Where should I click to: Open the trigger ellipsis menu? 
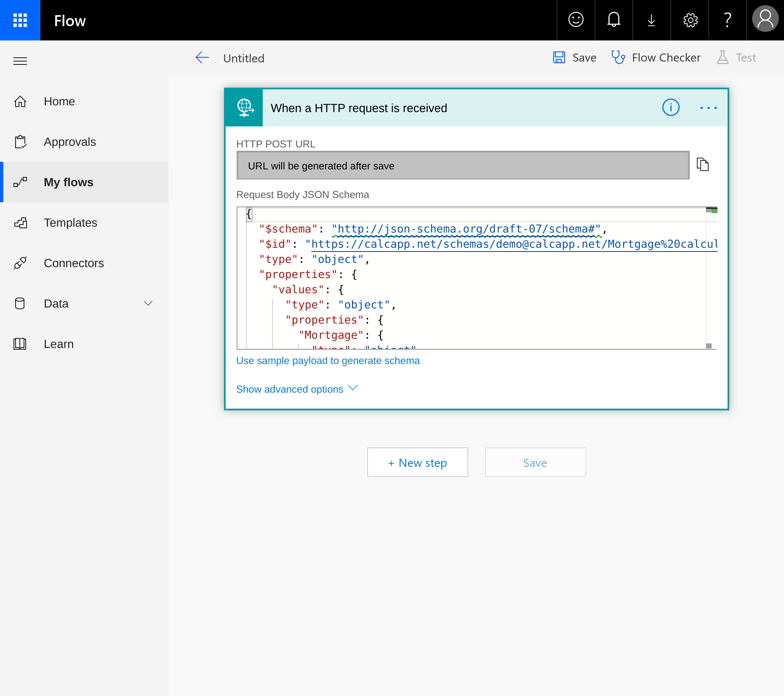coord(708,108)
